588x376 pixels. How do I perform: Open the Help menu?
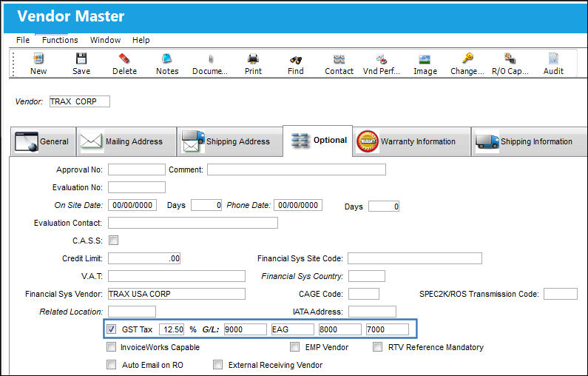141,40
